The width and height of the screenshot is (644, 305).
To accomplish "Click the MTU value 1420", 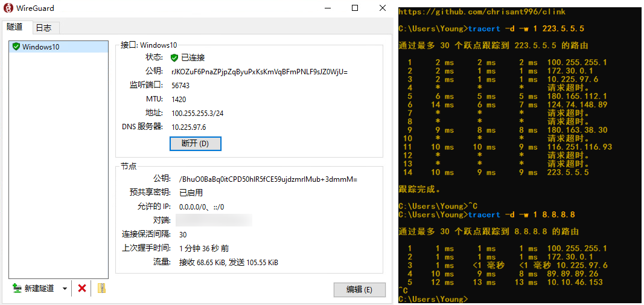I will [179, 99].
